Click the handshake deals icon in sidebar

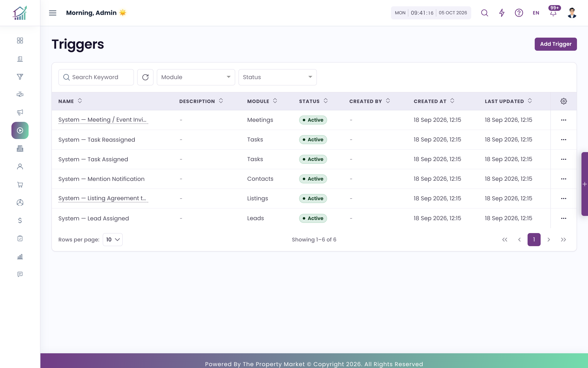click(20, 94)
